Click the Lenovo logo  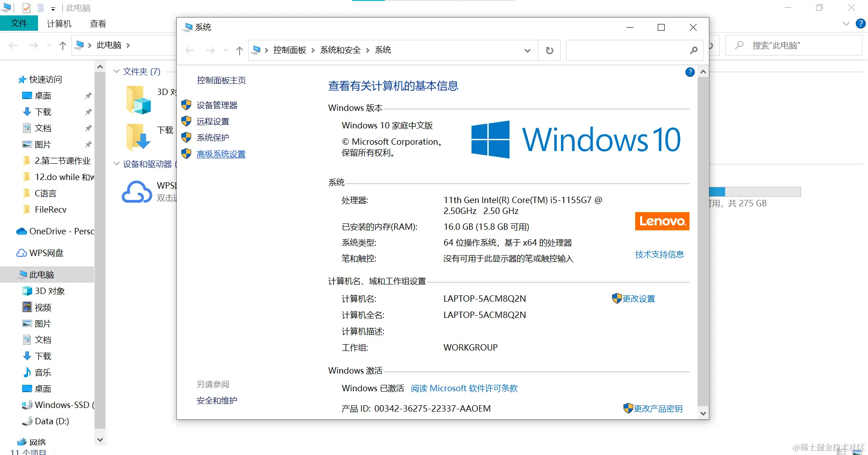tap(662, 221)
